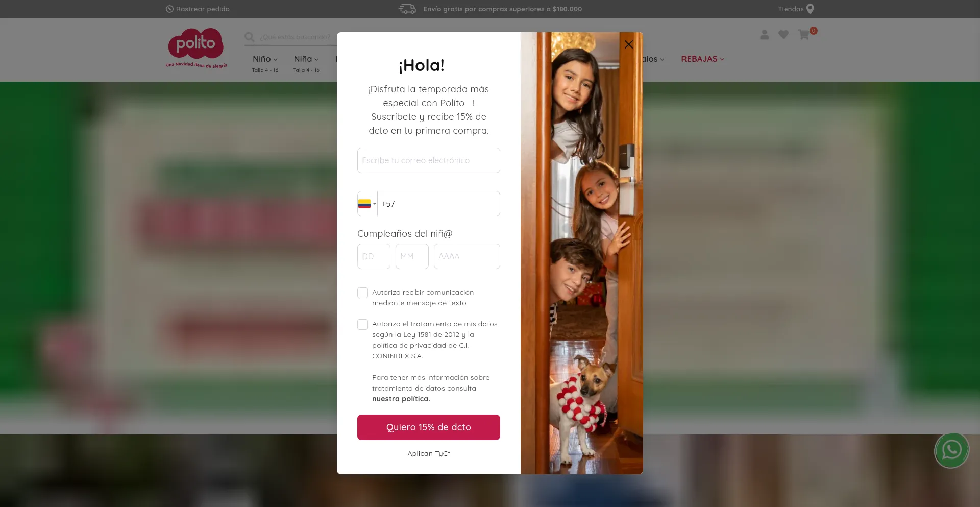Image resolution: width=980 pixels, height=507 pixels.
Task: Open user account profile icon
Action: (764, 34)
